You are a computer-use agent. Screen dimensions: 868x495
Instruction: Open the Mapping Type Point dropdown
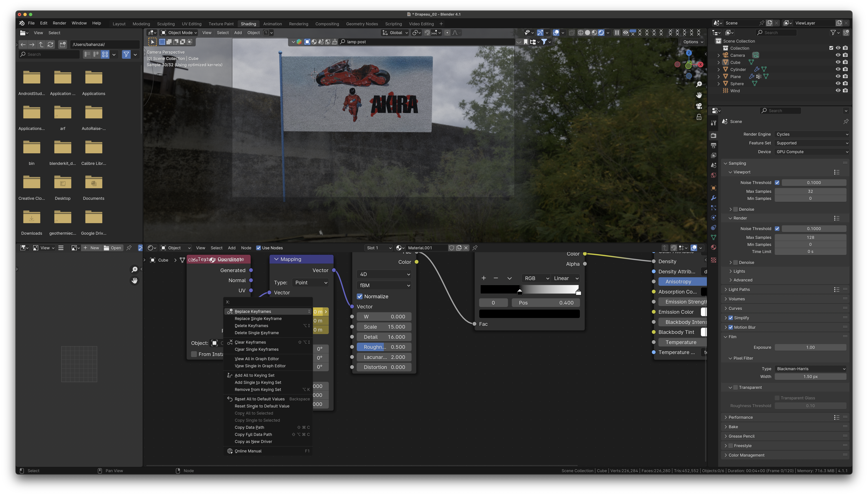tap(311, 283)
